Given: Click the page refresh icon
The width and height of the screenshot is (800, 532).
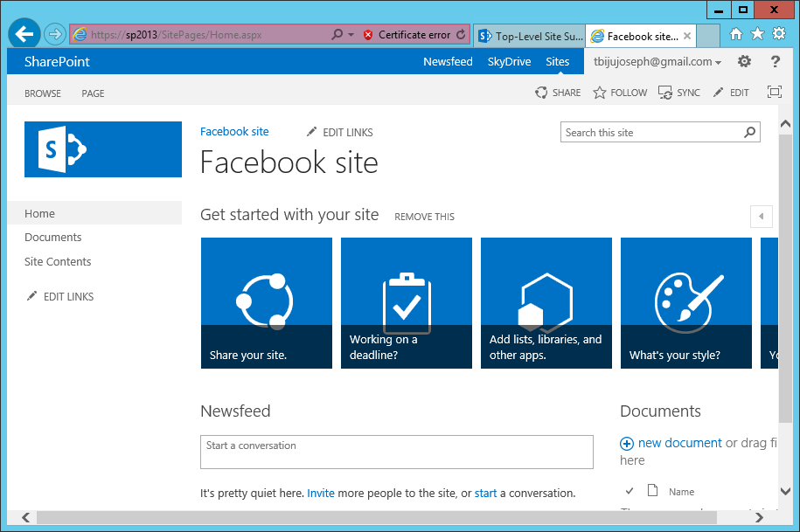Looking at the screenshot, I should (x=462, y=35).
